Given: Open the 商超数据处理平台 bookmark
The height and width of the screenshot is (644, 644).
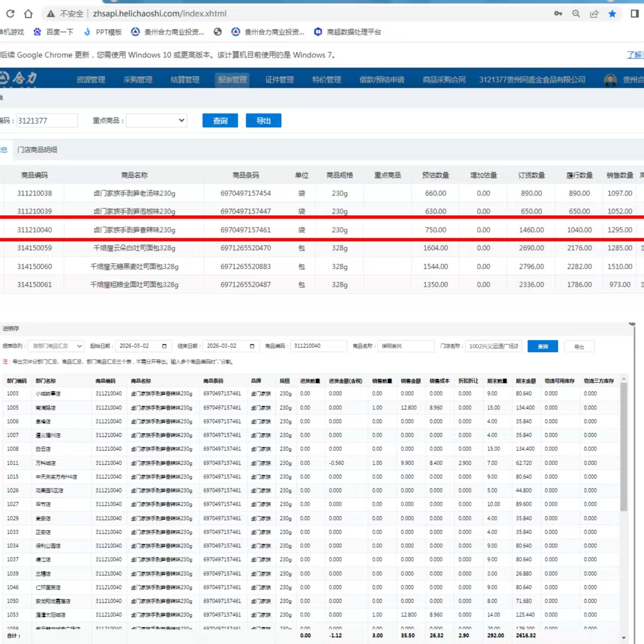Looking at the screenshot, I should point(348,32).
